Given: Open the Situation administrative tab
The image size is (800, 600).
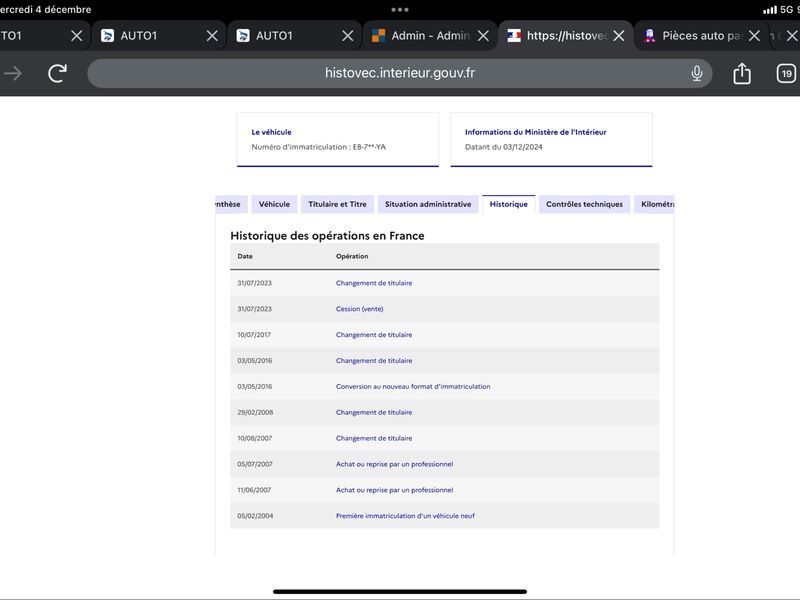Looking at the screenshot, I should (x=428, y=204).
